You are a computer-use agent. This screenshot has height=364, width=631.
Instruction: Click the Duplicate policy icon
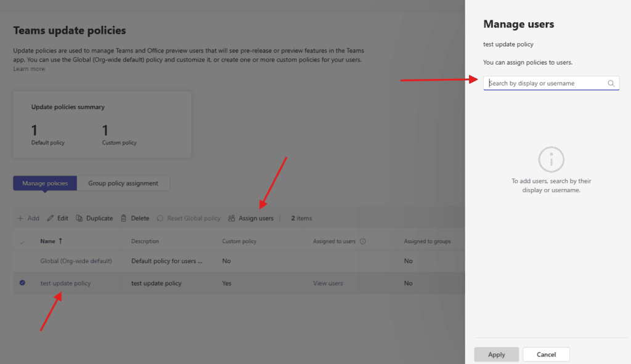pos(79,218)
